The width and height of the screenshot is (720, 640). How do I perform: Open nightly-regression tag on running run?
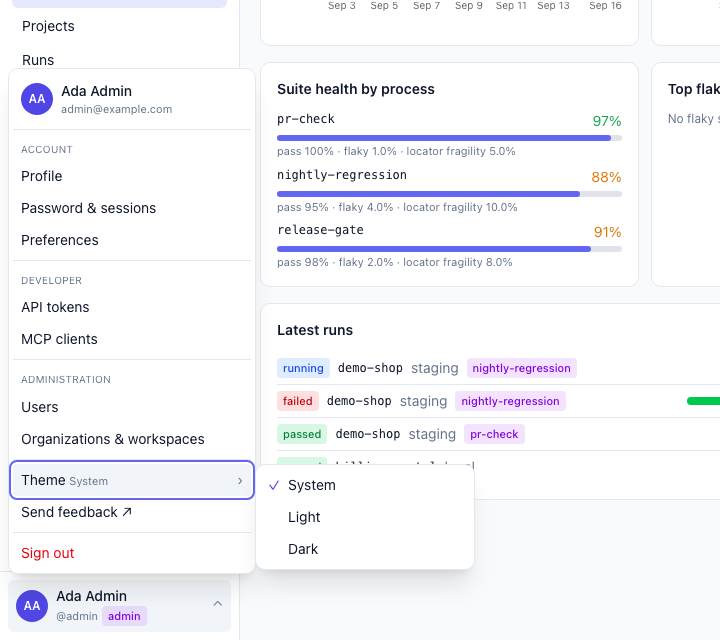click(522, 368)
